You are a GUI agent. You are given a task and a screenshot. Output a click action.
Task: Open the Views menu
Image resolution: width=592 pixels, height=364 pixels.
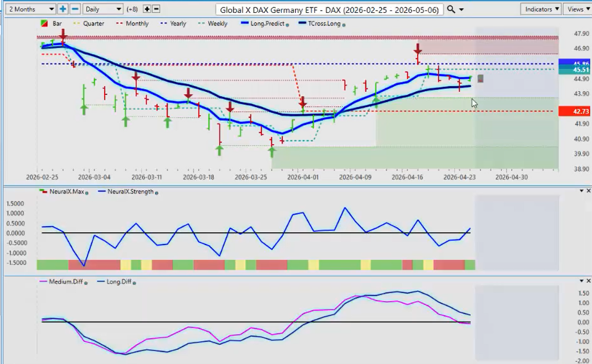(x=578, y=9)
